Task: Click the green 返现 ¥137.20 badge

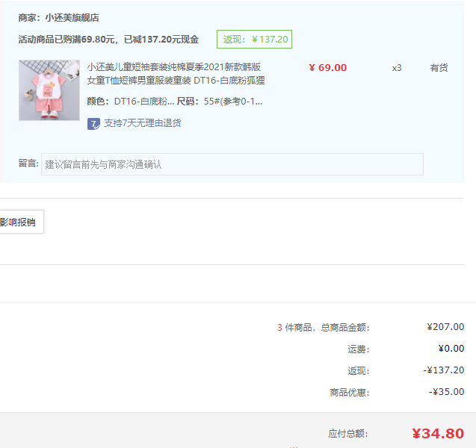Action: [254, 40]
